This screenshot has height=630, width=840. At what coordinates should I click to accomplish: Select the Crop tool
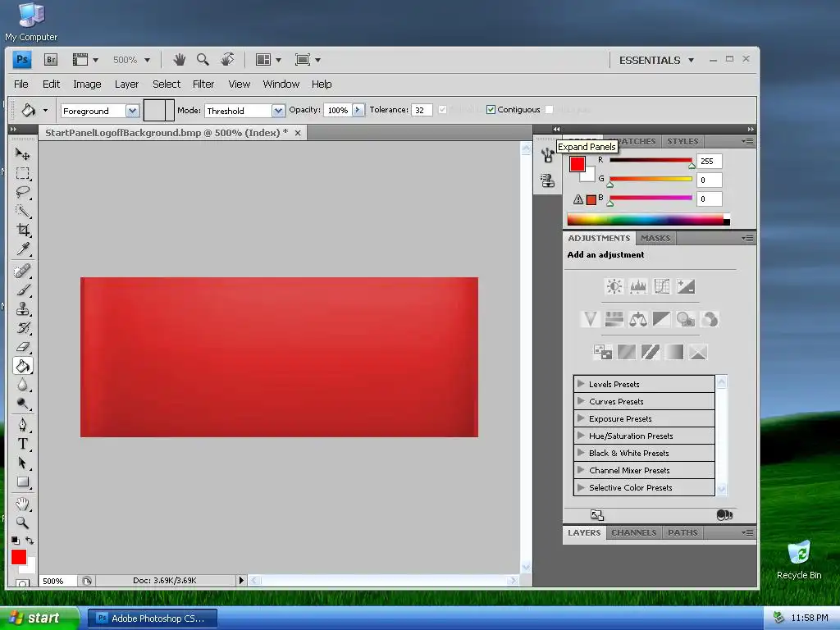[22, 230]
